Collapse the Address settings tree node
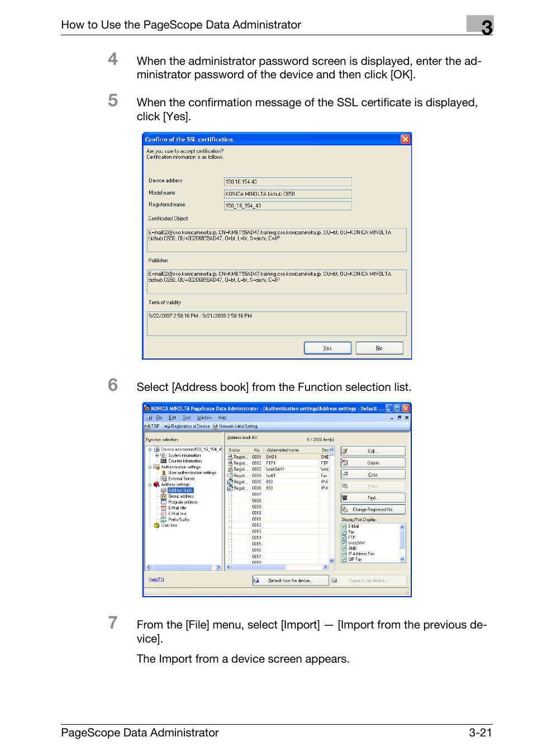533x756 pixels. click(x=150, y=485)
